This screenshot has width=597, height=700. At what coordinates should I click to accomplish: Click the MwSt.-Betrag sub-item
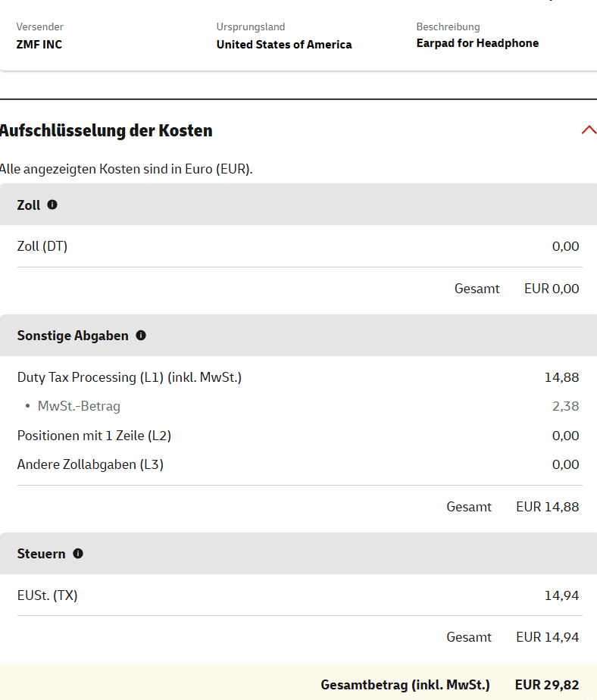79,406
